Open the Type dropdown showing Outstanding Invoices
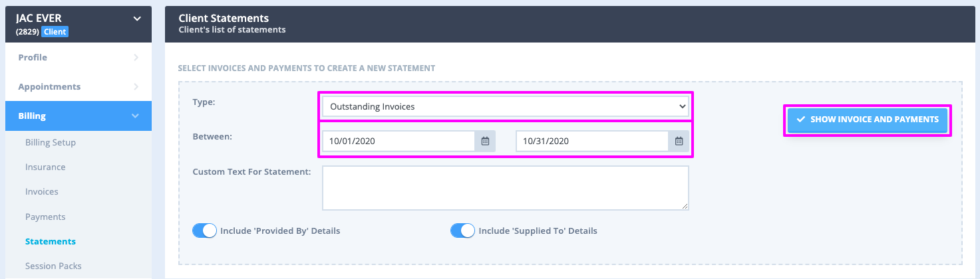Screen dimensions: 980x279 click(x=506, y=106)
